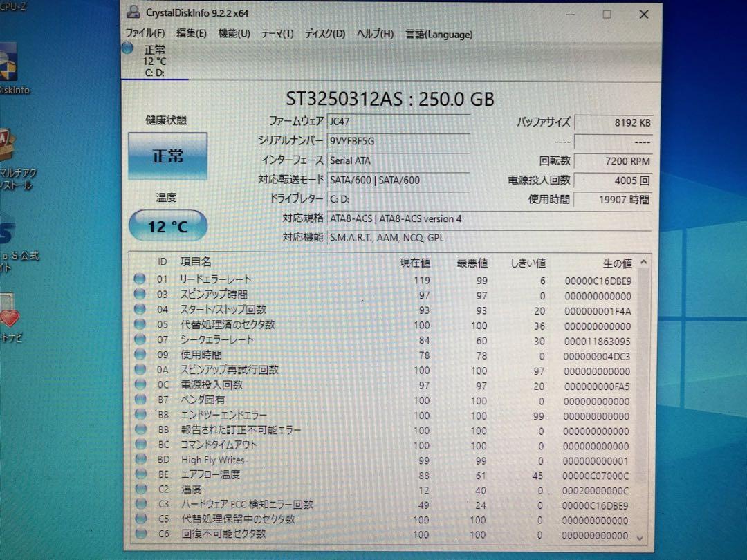Click status icon for ID C2 温度 row
The width and height of the screenshot is (747, 560).
(x=140, y=489)
